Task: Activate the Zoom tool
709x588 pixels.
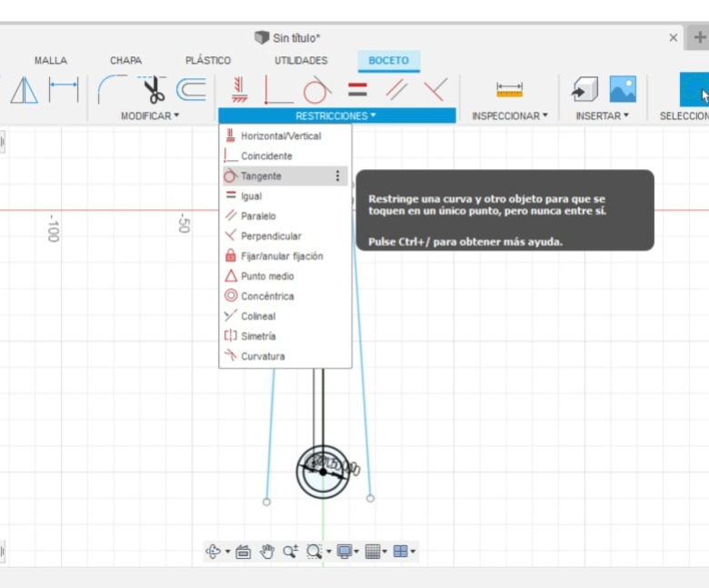Action: pyautogui.click(x=290, y=552)
